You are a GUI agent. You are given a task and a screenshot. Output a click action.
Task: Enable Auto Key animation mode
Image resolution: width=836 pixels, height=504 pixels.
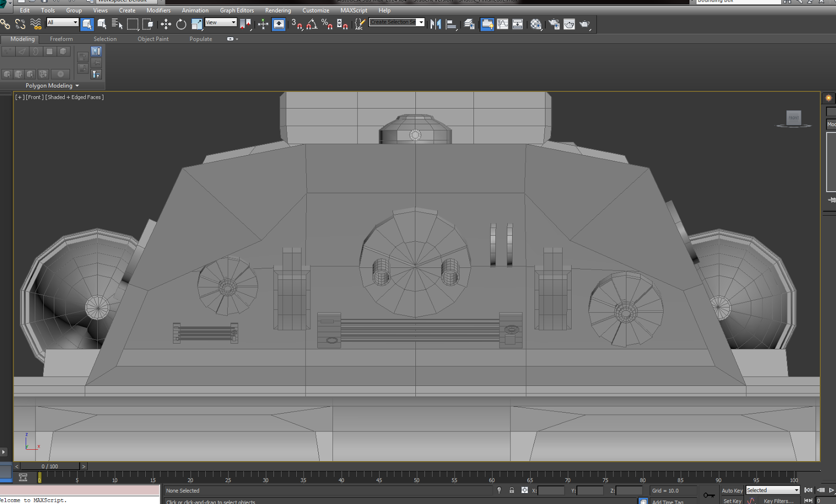[731, 490]
